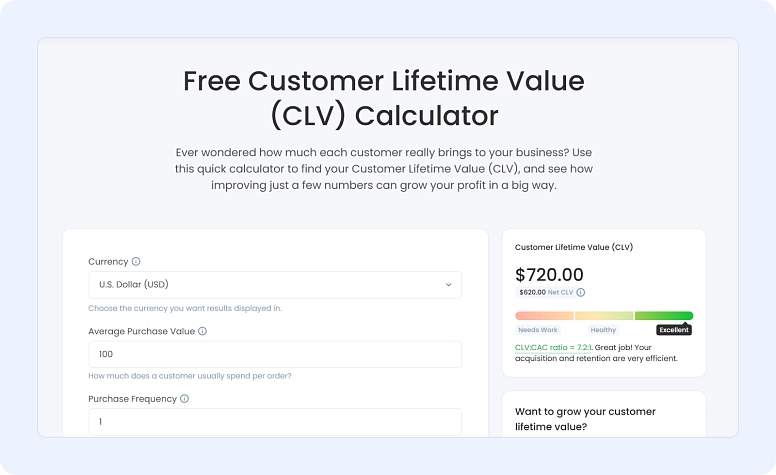Click the $720.00 CLV result value
The height and width of the screenshot is (475, 776).
coord(549,274)
